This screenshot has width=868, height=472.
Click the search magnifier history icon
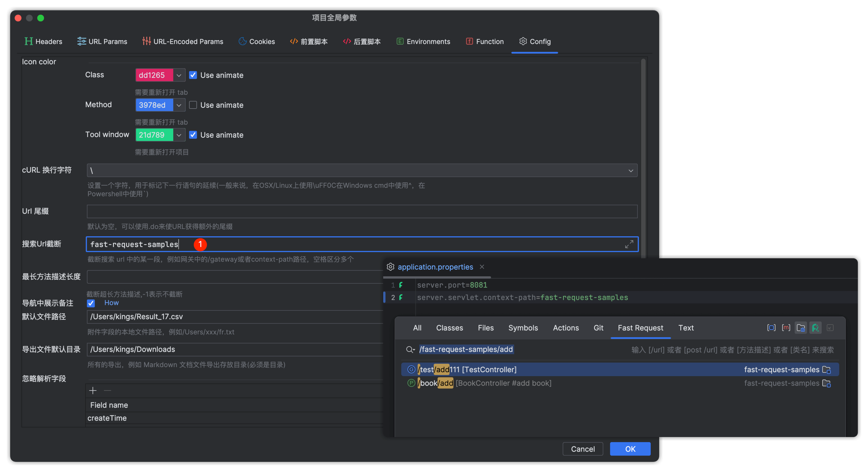point(410,349)
